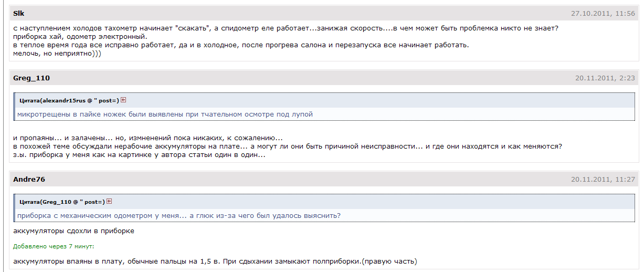Image resolution: width=644 pixels, height=272 pixels.
Task: Click Slk's first line about тахометр начинает скакать
Action: point(286,28)
